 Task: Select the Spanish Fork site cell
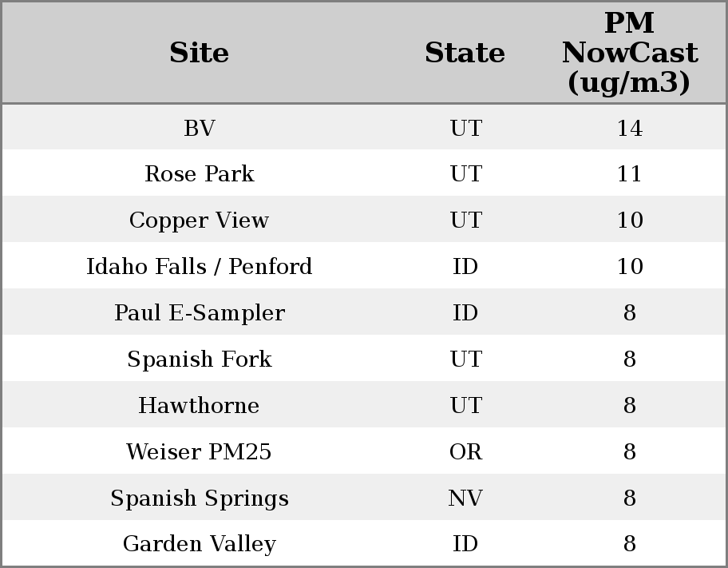coord(199,359)
